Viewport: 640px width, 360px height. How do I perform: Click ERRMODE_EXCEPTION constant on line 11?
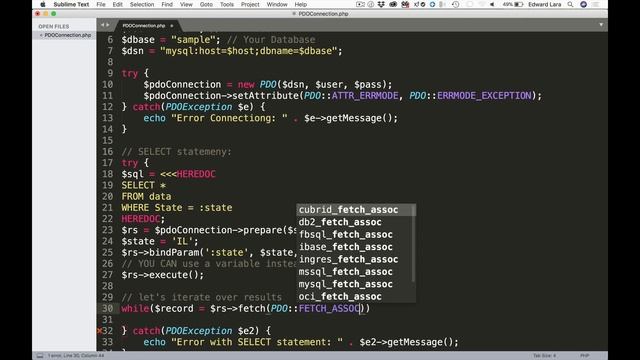pyautogui.click(x=484, y=96)
